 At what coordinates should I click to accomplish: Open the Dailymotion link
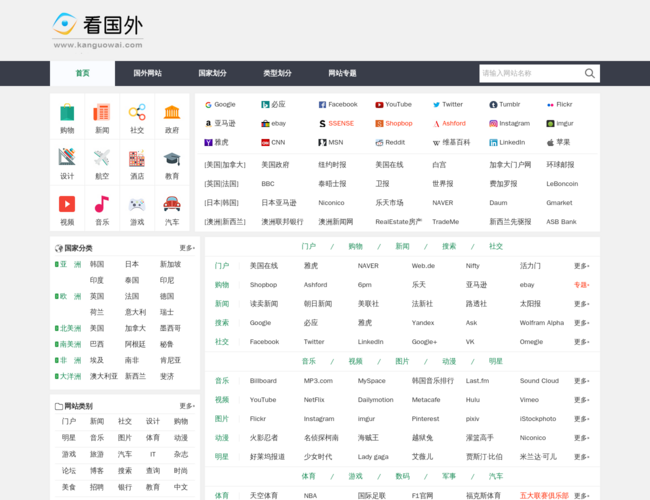point(375,400)
